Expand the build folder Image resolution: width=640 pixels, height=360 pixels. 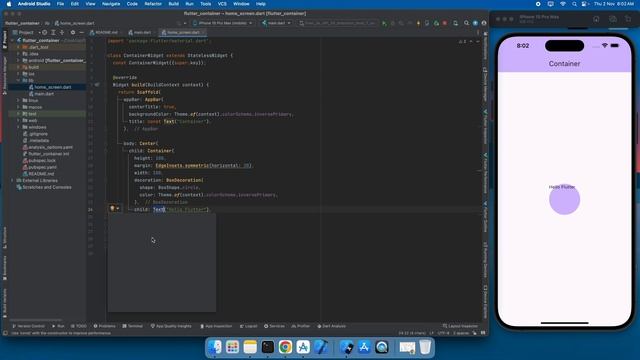click(18, 67)
